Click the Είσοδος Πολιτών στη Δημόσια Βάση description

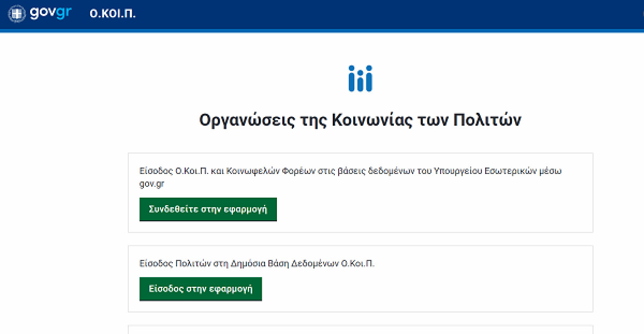(257, 264)
